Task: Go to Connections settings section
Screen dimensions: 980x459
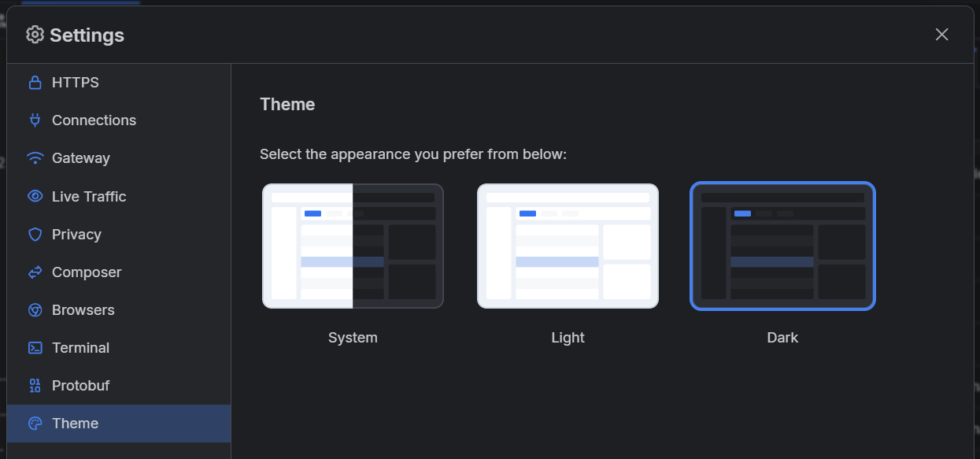Action: 94,120
